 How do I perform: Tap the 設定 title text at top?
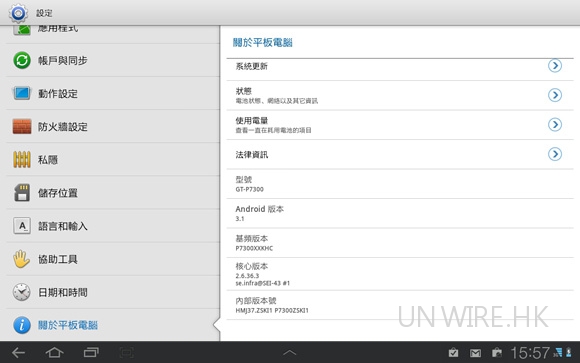pyautogui.click(x=44, y=13)
